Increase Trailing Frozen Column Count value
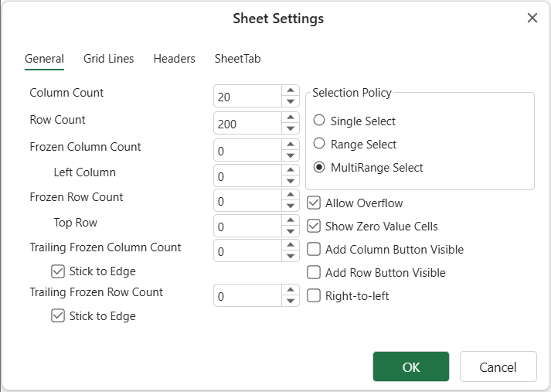The image size is (551, 392). point(291,245)
